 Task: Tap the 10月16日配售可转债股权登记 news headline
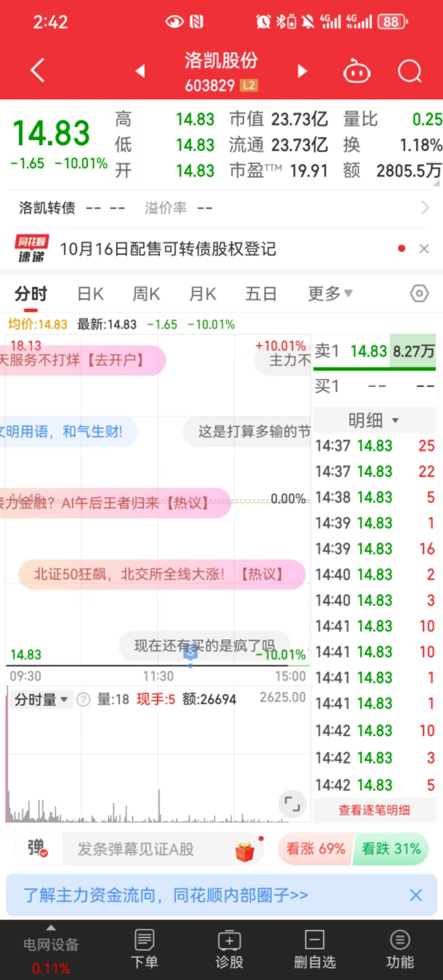coord(168,249)
